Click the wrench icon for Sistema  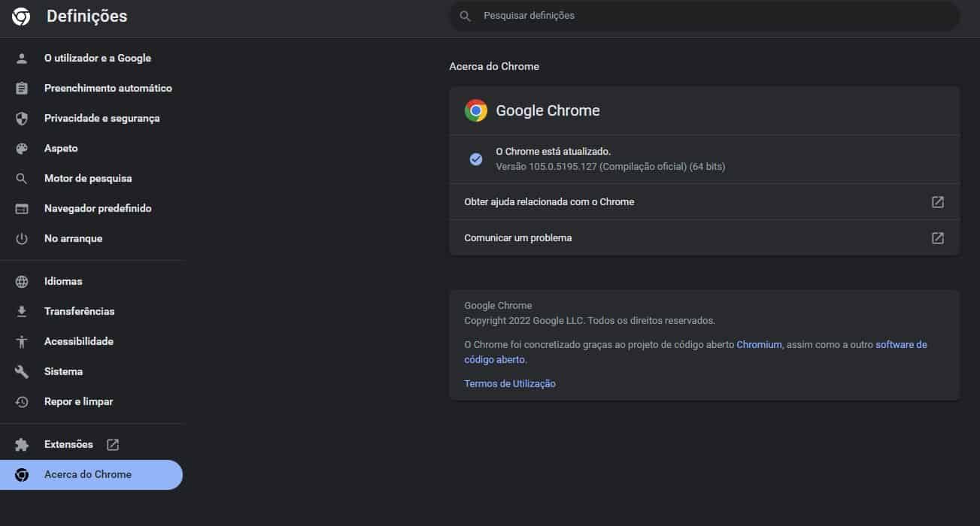pos(22,371)
